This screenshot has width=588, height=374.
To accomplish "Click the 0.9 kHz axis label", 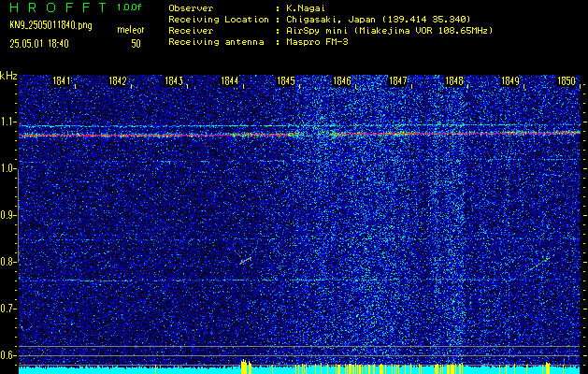I will coord(7,215).
